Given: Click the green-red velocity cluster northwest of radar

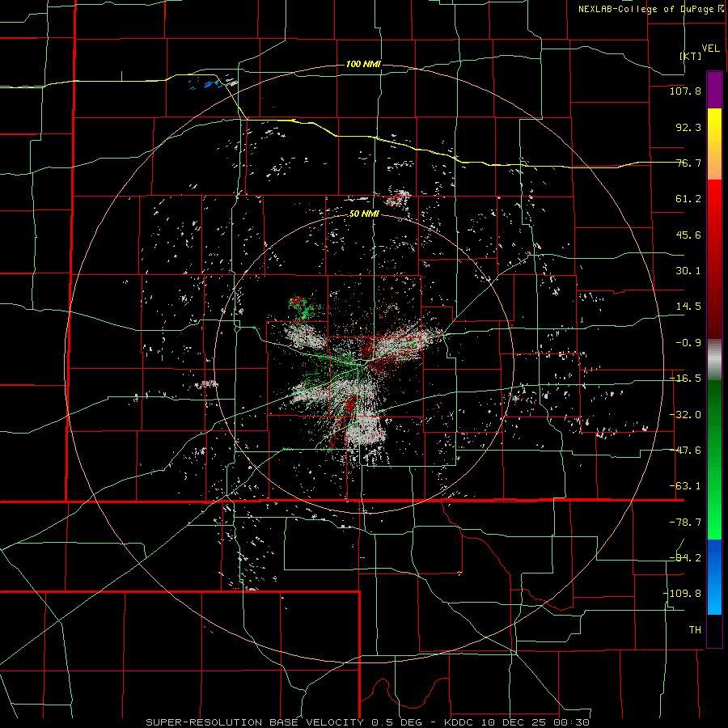Looking at the screenshot, I should tap(306, 307).
